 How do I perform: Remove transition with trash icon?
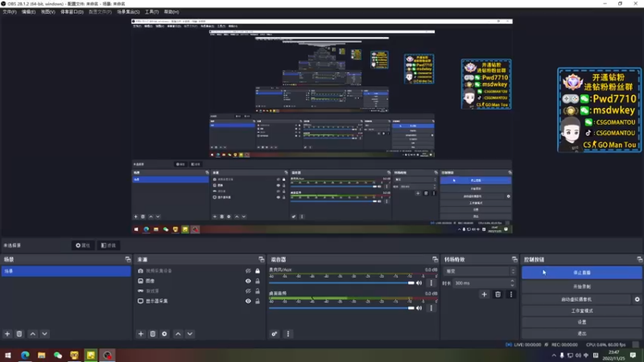(497, 294)
